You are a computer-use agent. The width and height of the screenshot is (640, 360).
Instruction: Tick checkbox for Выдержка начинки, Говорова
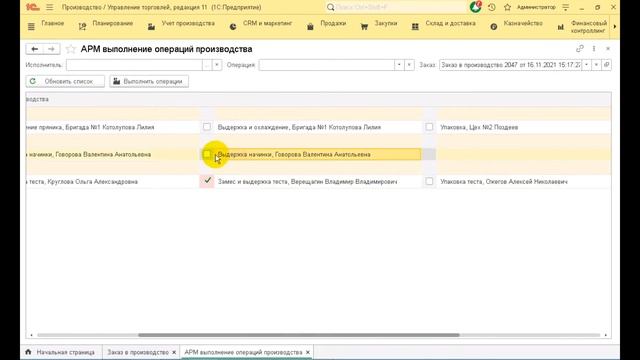click(x=207, y=154)
